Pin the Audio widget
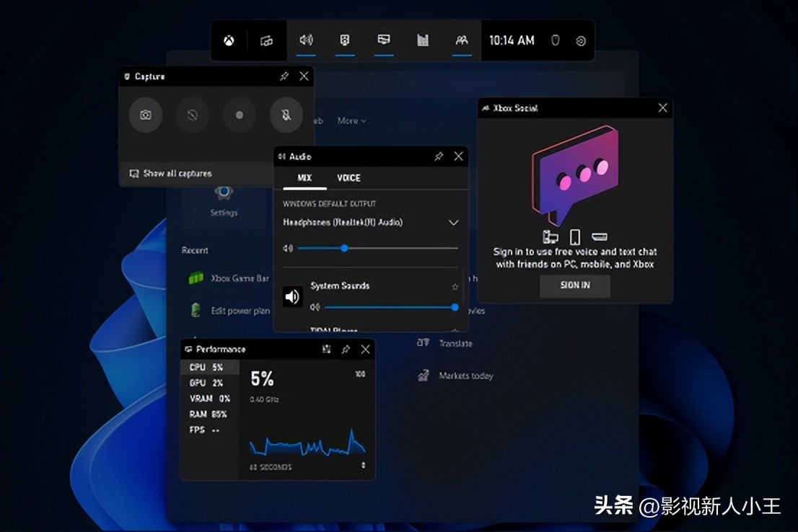 439,156
